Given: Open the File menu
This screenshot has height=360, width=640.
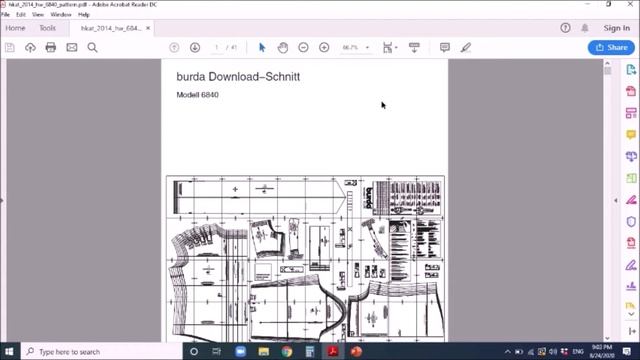Looking at the screenshot, I should 5,14.
